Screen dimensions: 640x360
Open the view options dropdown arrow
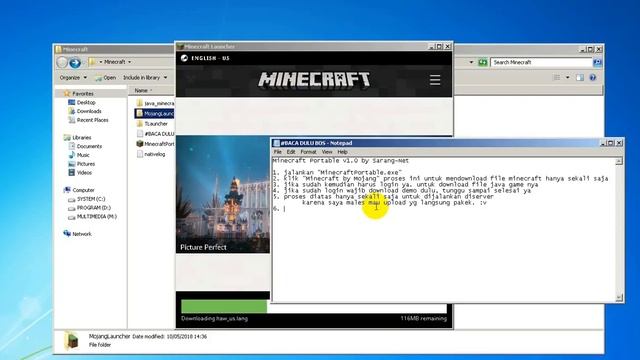click(567, 78)
